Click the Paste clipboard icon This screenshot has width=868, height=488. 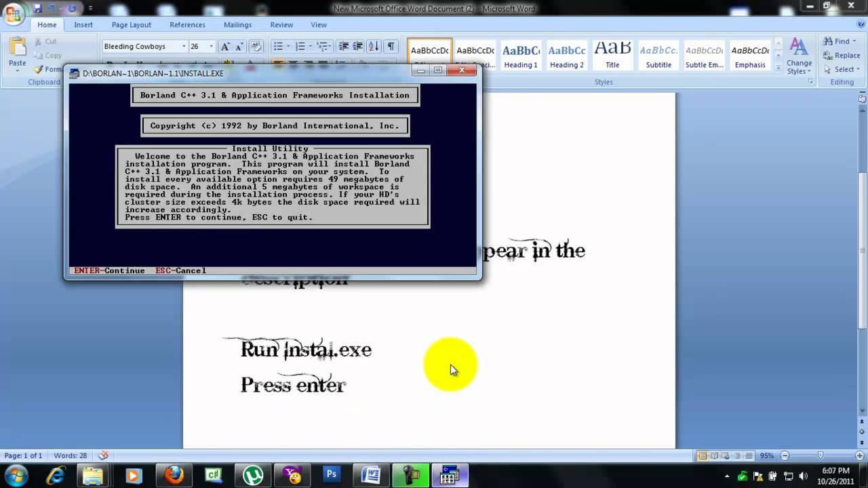[18, 47]
